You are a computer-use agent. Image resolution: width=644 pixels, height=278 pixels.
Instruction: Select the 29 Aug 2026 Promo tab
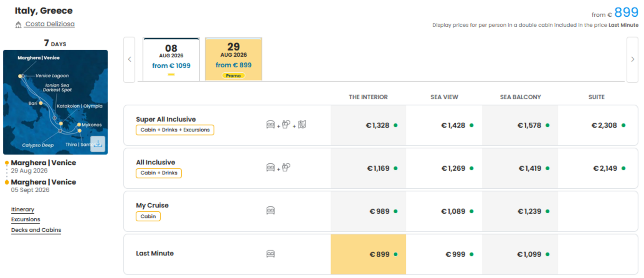coord(233,59)
